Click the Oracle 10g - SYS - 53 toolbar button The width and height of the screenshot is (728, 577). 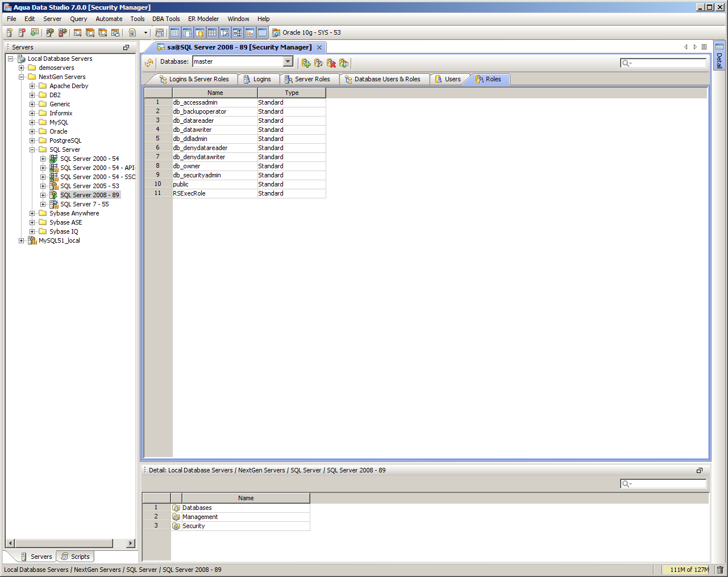307,32
